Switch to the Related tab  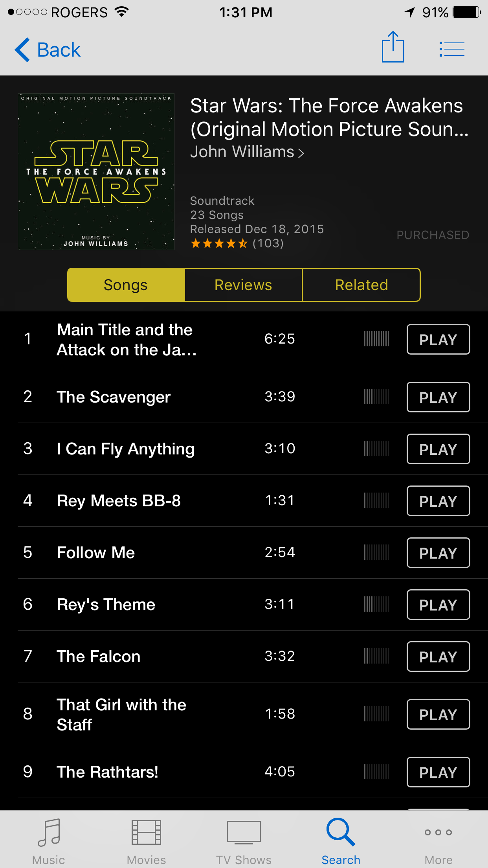click(361, 285)
